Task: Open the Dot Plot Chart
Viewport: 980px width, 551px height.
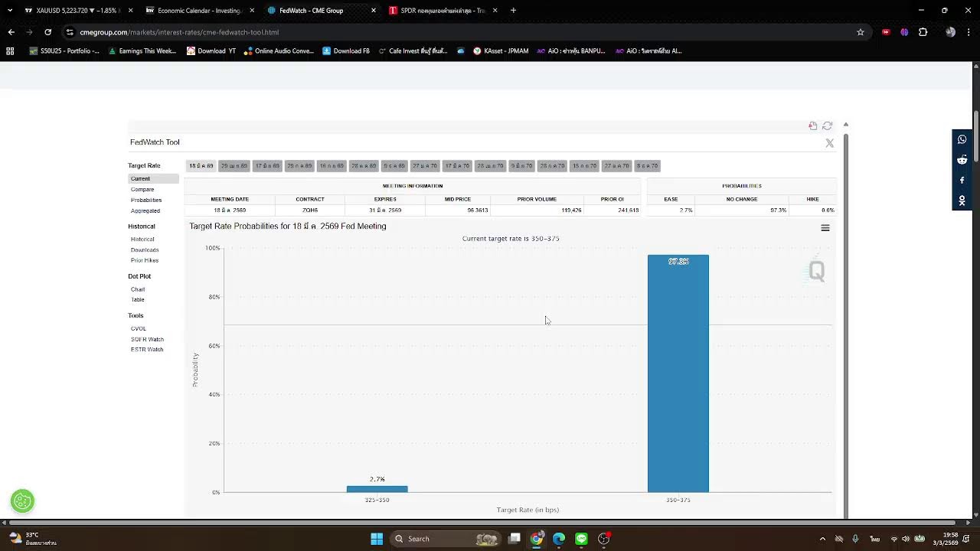Action: click(x=138, y=290)
